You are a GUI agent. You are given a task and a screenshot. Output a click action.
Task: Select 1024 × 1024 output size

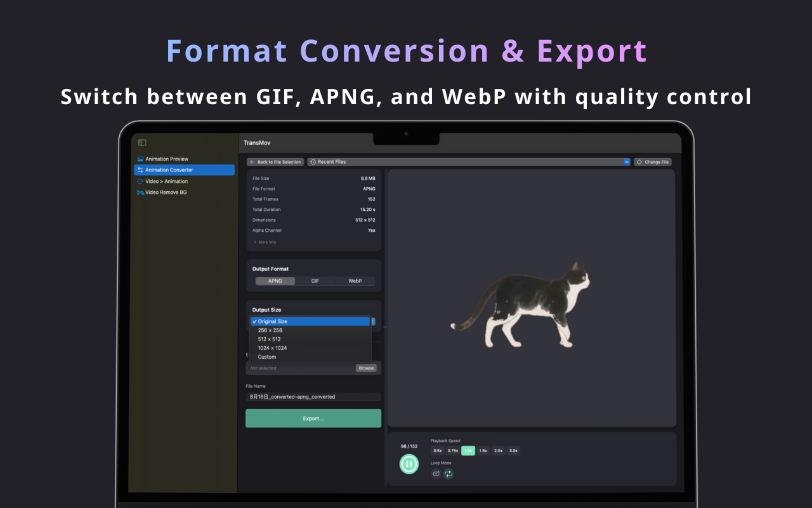[x=272, y=348]
